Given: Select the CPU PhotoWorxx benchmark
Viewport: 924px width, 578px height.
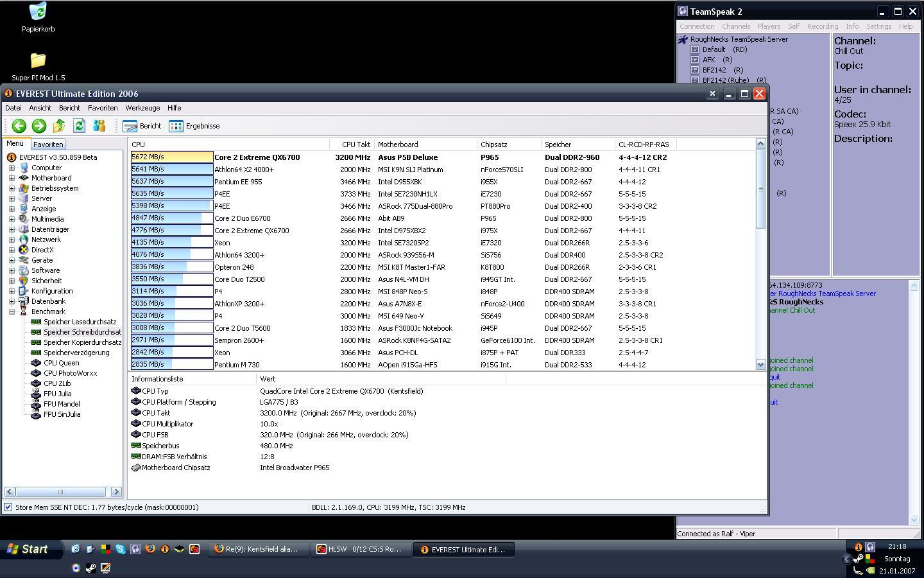Looking at the screenshot, I should [x=70, y=373].
